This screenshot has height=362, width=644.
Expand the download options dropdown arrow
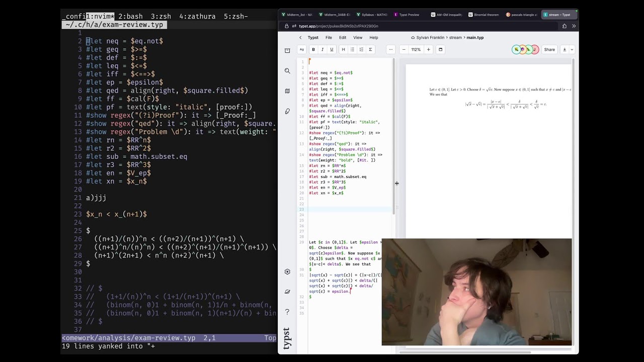(x=572, y=49)
